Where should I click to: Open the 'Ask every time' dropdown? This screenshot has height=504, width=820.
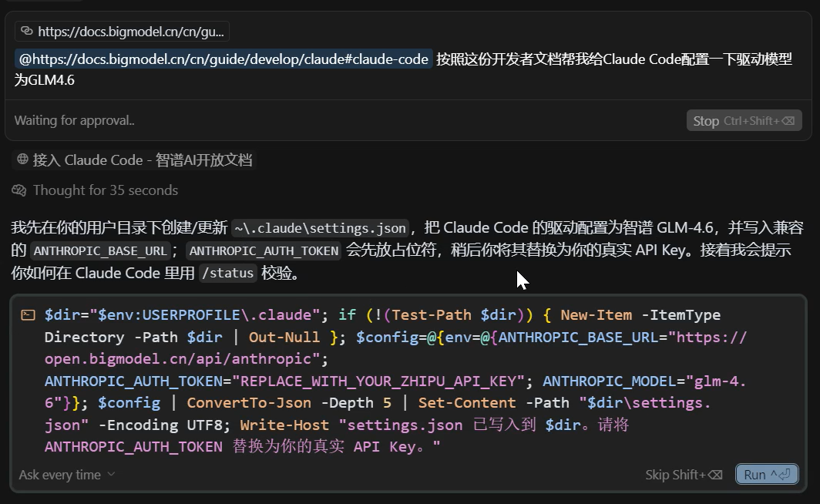pyautogui.click(x=67, y=475)
